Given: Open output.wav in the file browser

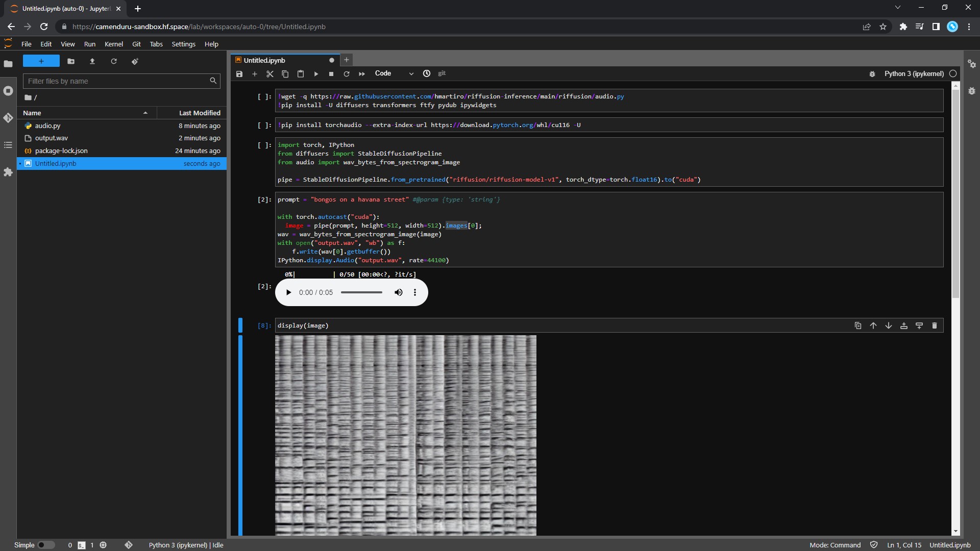Looking at the screenshot, I should click(51, 138).
